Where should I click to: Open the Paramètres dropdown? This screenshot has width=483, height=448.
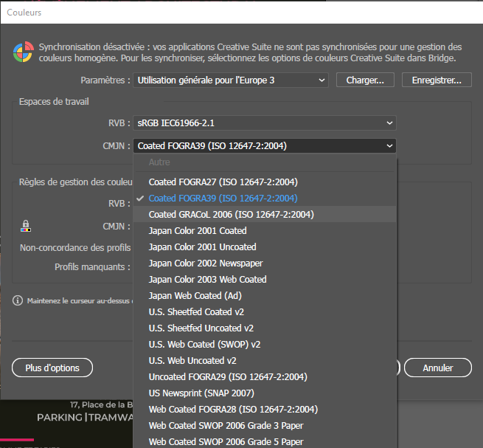point(231,80)
